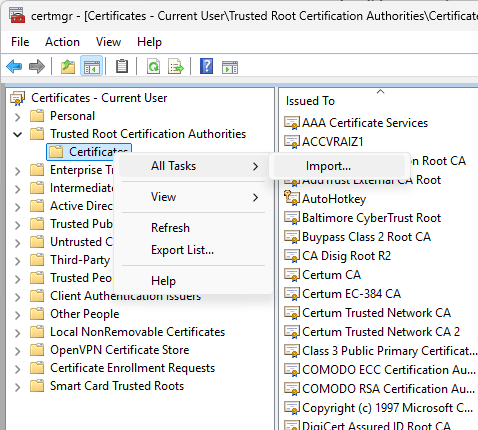478x430 pixels.
Task: Select the highlighted Certificates subfolder
Action: (x=89, y=152)
